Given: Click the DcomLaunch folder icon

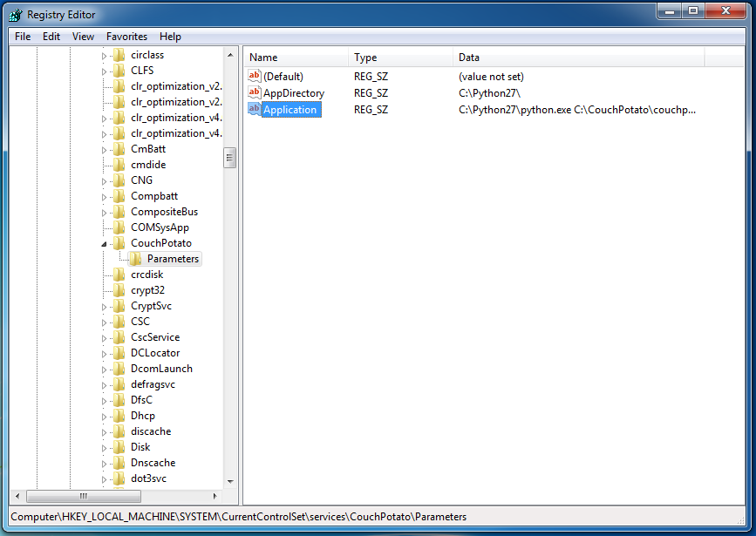Looking at the screenshot, I should click(x=119, y=369).
